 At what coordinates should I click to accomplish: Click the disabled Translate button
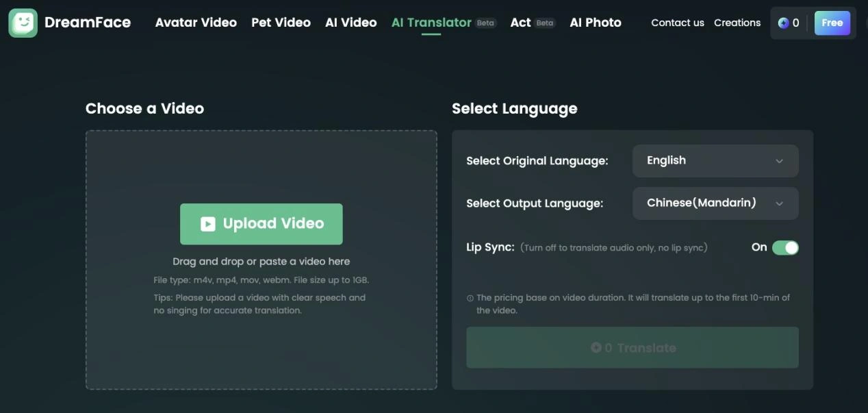pos(632,347)
